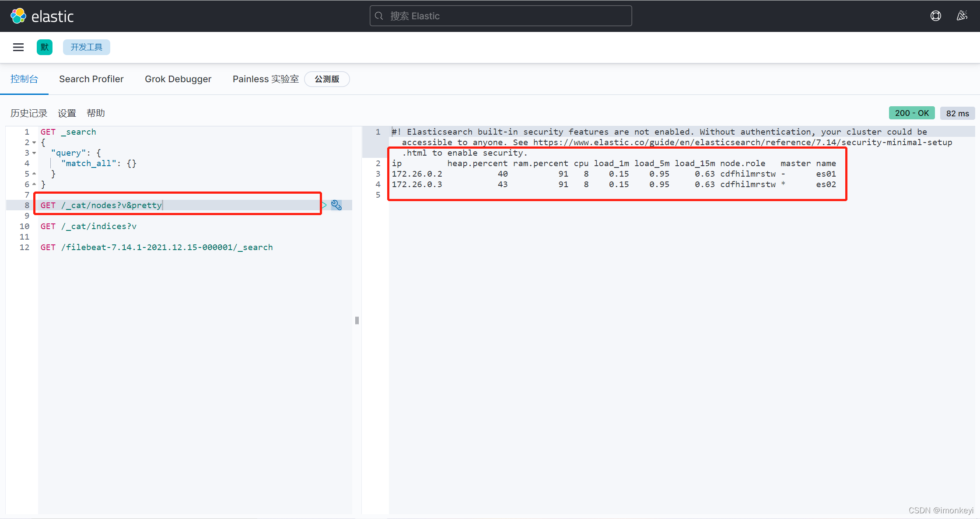Click the Elastic logo in header
The image size is (980, 519).
coord(42,16)
